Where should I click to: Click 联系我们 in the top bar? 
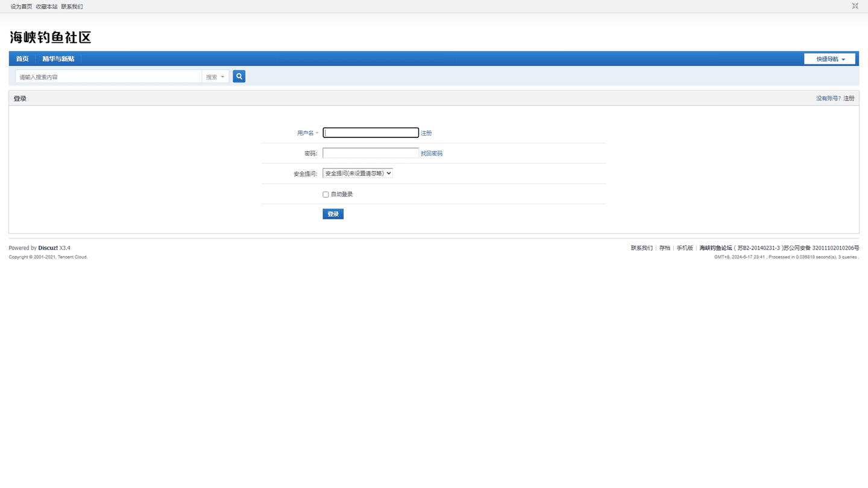(72, 7)
